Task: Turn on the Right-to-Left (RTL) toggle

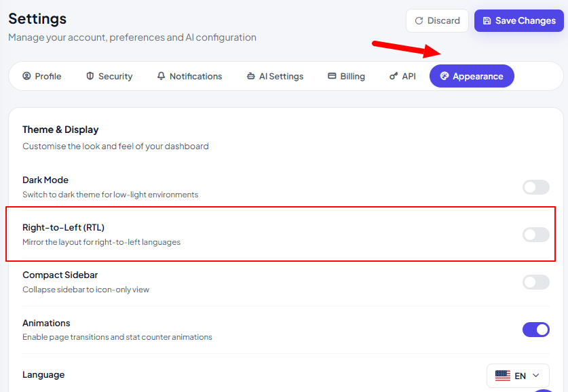Action: click(x=535, y=235)
